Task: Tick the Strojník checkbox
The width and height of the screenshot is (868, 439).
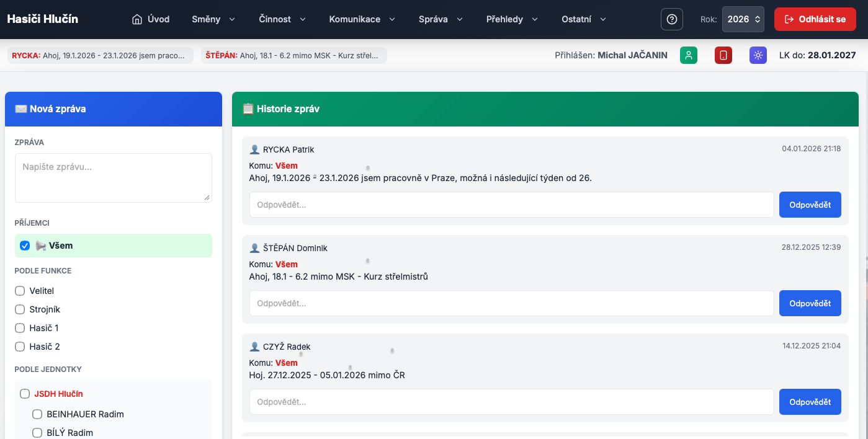Action: (x=20, y=309)
